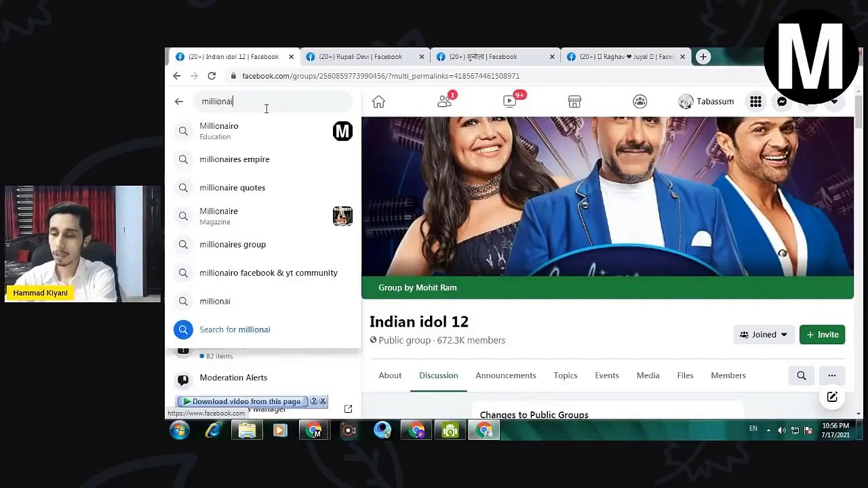
Task: Open Millionaire Magazine thumbnail
Action: point(342,216)
